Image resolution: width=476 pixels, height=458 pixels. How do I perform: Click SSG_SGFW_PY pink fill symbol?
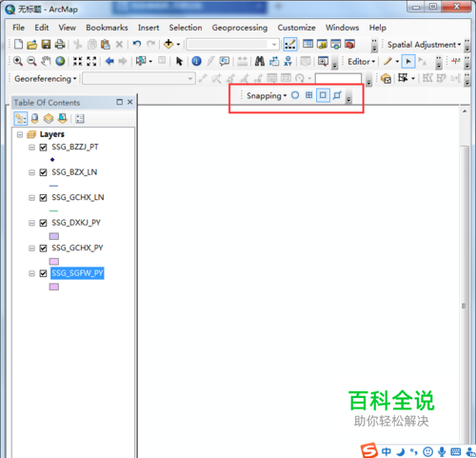54,287
